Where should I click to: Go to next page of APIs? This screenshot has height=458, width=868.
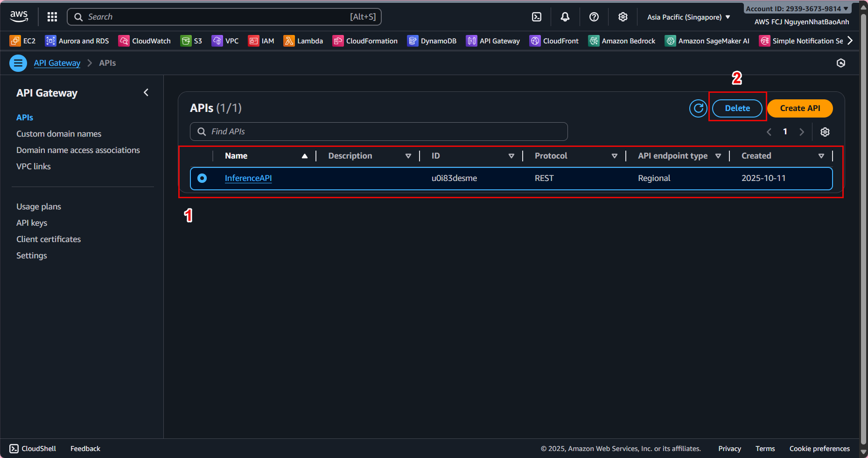pos(802,132)
